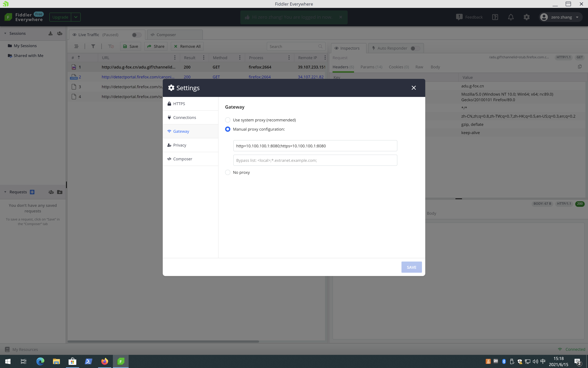This screenshot has height=368, width=588.
Task: Toggle the Live Traffic capture switch
Action: coord(136,35)
